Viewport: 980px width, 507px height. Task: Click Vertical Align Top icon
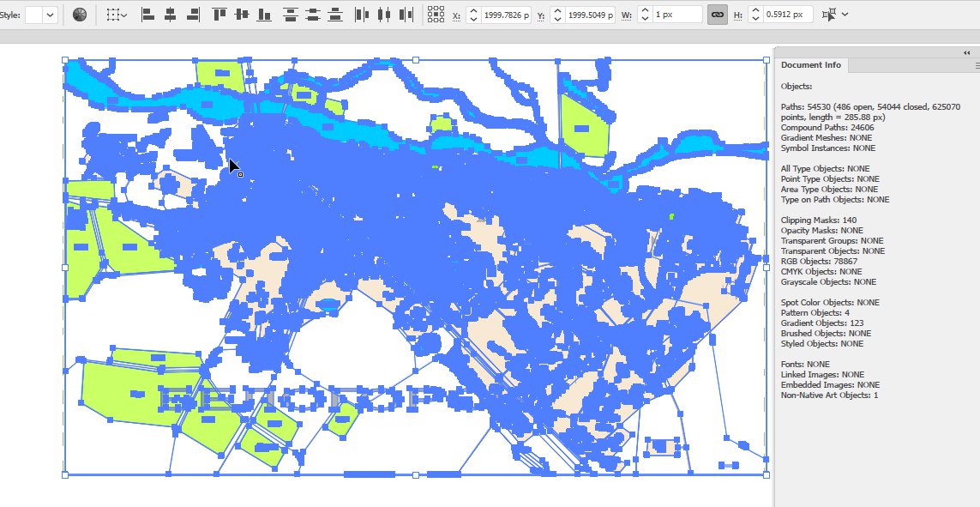point(220,15)
